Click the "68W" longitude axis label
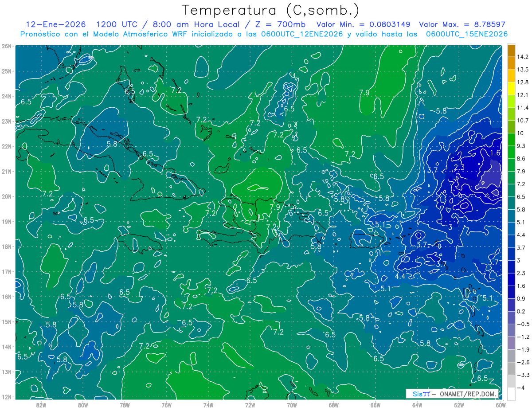This screenshot has height=411, width=532. [334, 405]
